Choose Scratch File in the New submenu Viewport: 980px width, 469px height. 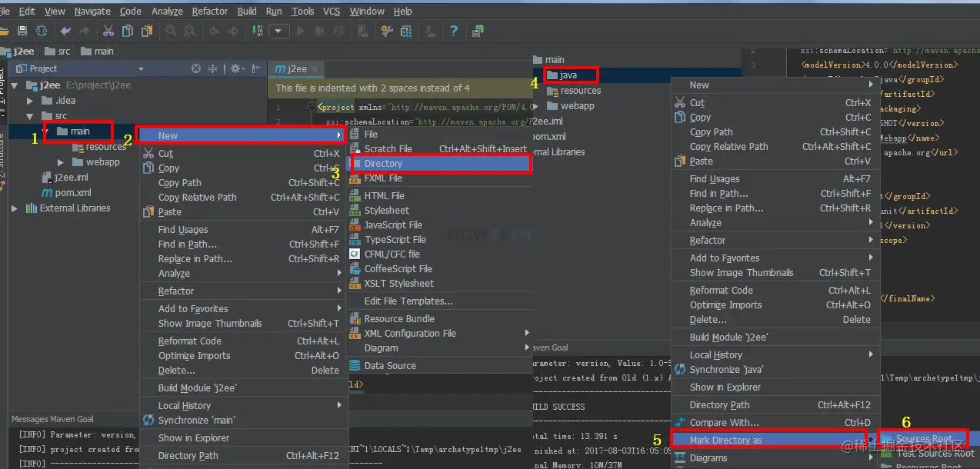(438, 149)
